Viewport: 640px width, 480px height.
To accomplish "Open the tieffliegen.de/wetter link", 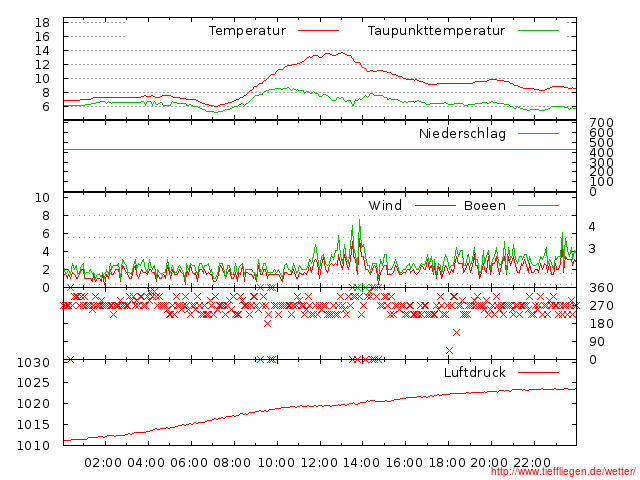I will coord(563,472).
